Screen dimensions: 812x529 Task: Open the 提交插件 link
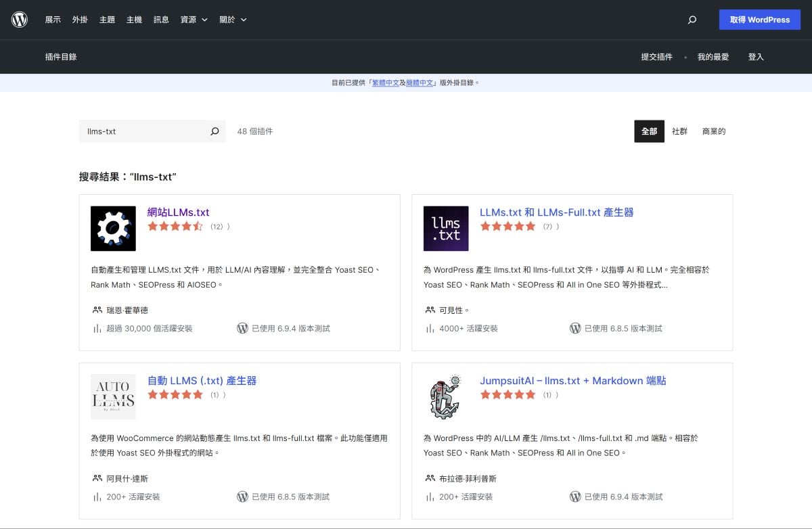click(x=657, y=57)
